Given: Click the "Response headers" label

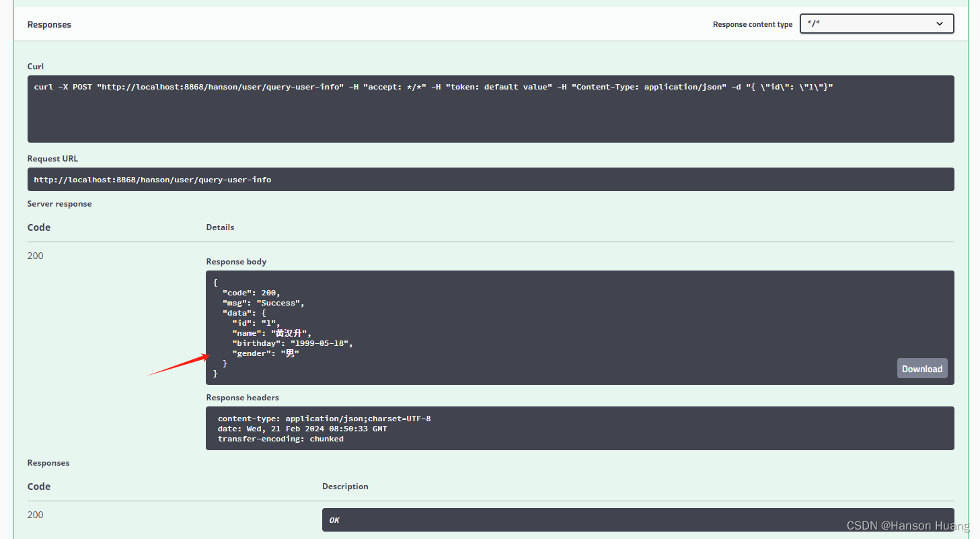Looking at the screenshot, I should pos(242,398).
